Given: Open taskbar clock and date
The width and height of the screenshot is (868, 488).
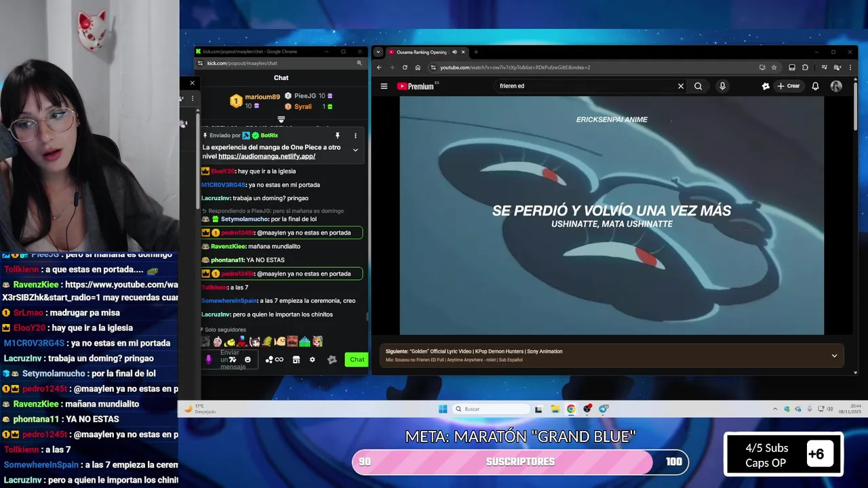Looking at the screenshot, I should click(849, 409).
